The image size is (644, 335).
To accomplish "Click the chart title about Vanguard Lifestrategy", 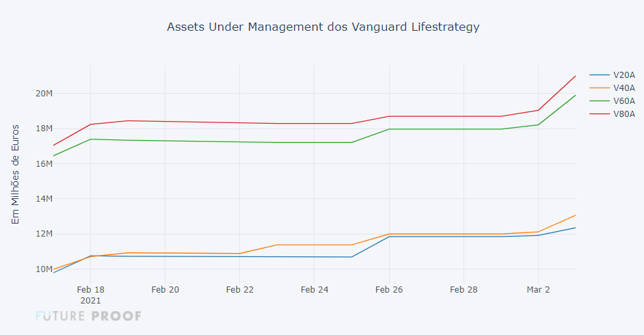I will pyautogui.click(x=323, y=27).
